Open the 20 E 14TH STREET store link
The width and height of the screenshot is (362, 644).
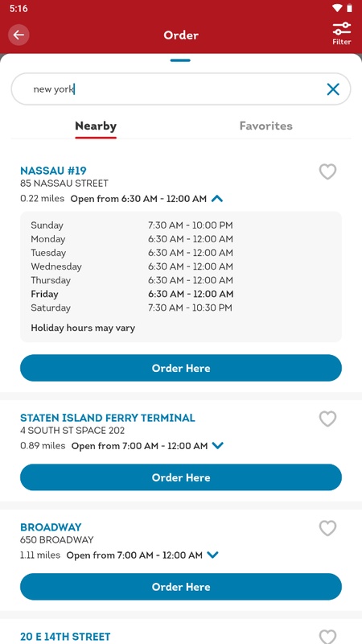(x=65, y=637)
